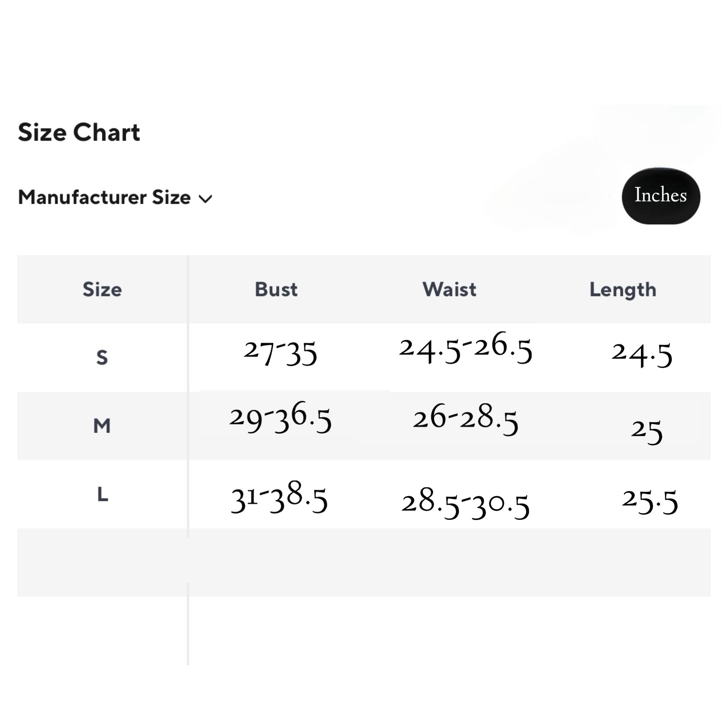728x728 pixels.
Task: Click the Length column header
Action: [622, 290]
